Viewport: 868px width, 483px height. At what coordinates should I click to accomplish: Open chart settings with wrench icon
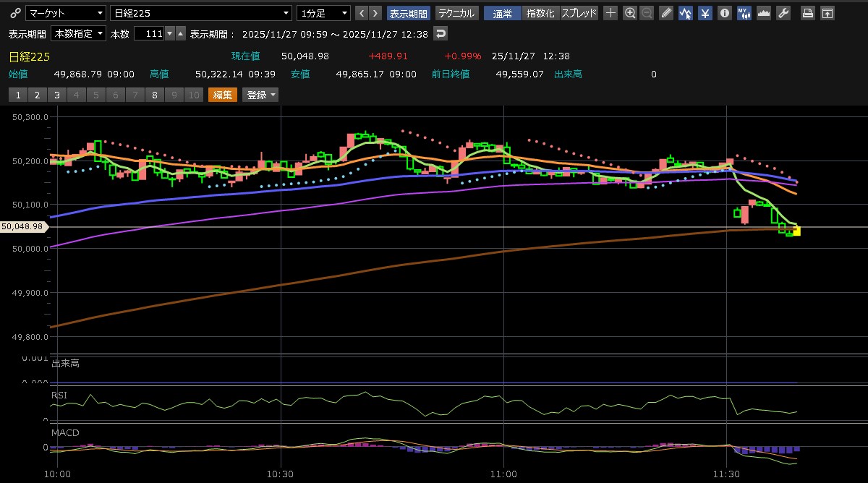click(783, 13)
